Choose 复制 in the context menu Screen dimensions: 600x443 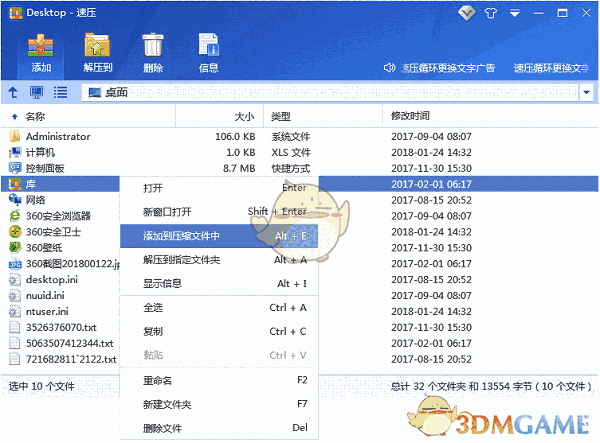219,331
